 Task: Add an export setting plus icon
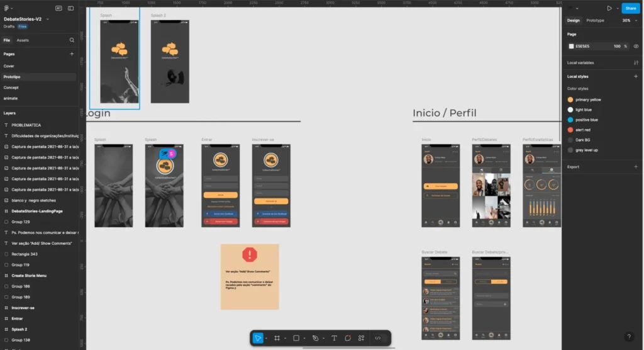[636, 167]
